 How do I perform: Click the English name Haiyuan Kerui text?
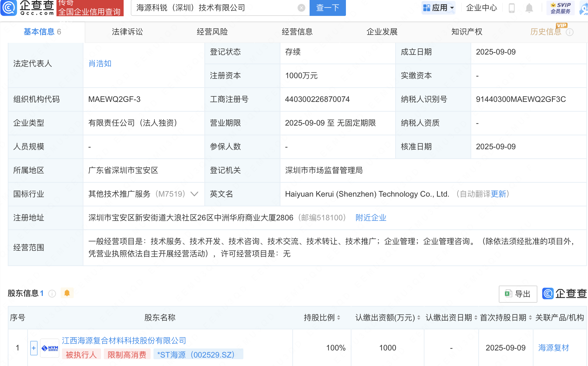pyautogui.click(x=367, y=194)
